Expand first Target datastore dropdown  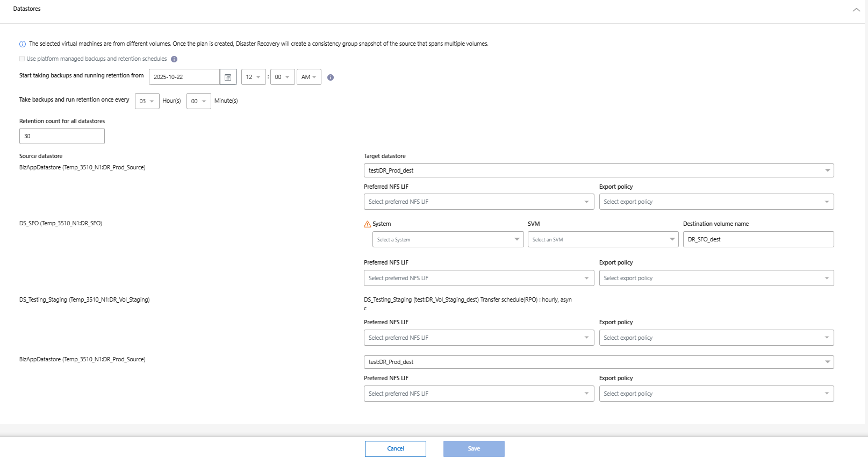pyautogui.click(x=598, y=170)
